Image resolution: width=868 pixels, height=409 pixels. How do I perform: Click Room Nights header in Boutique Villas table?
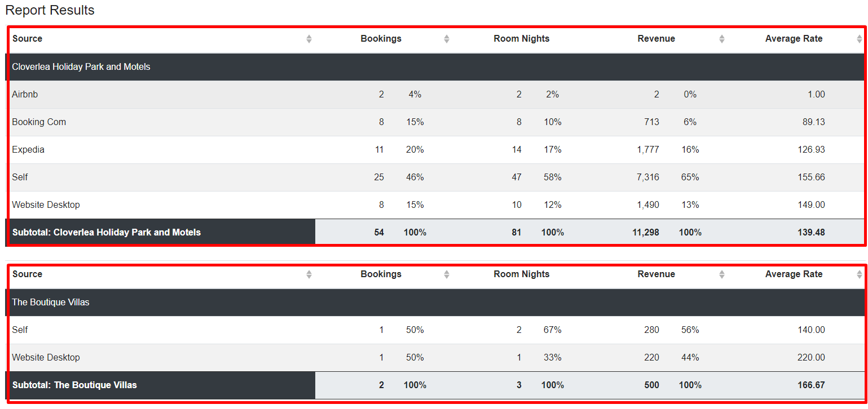click(521, 274)
